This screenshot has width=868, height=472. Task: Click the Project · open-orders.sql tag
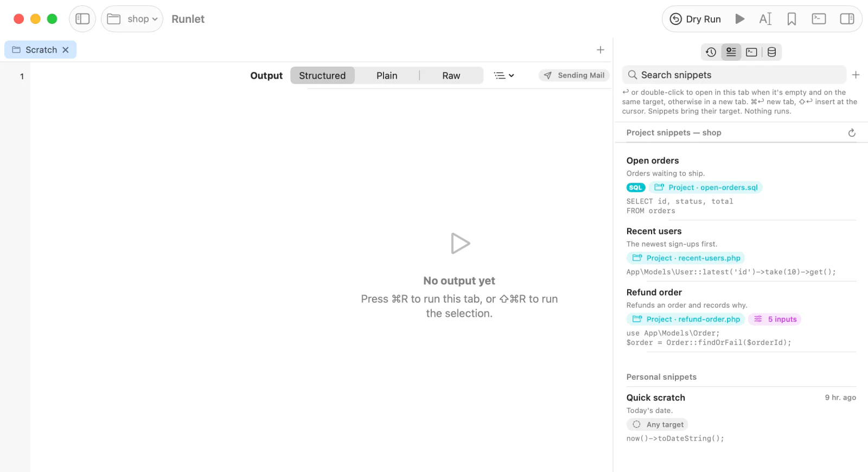point(706,188)
